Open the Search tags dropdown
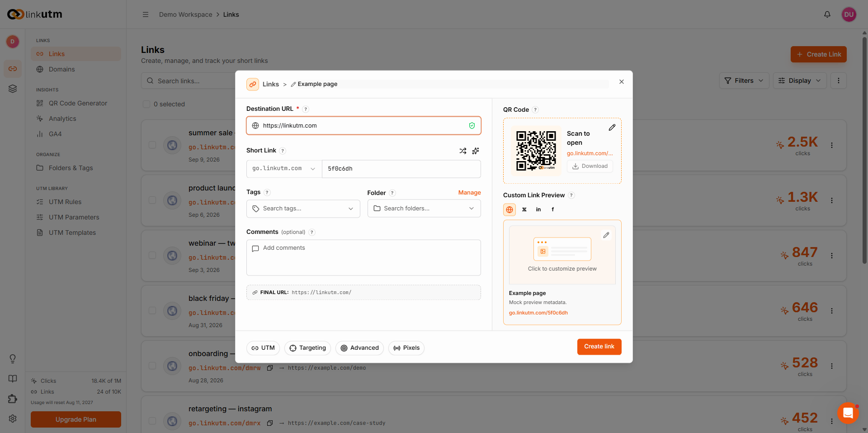868x433 pixels. coord(303,209)
